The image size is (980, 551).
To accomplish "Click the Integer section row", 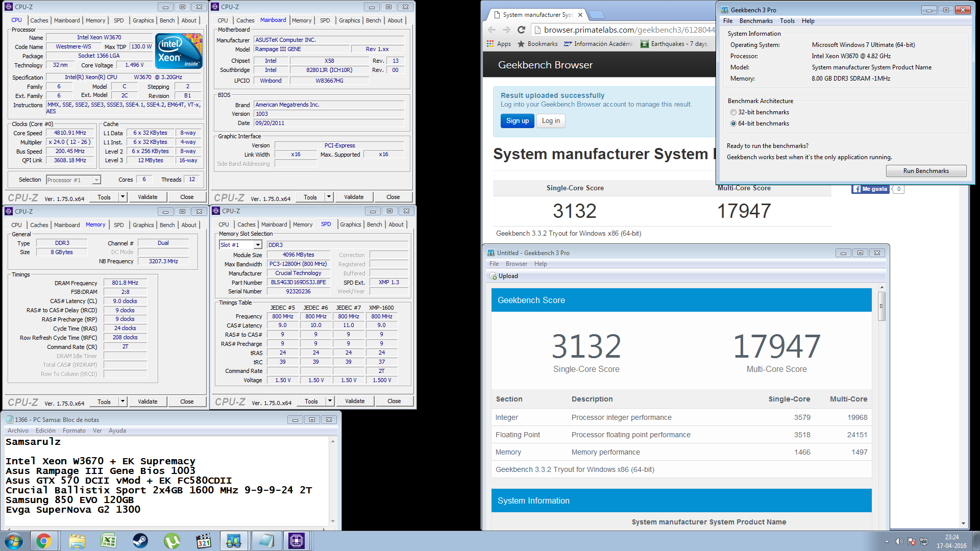I will tap(681, 417).
